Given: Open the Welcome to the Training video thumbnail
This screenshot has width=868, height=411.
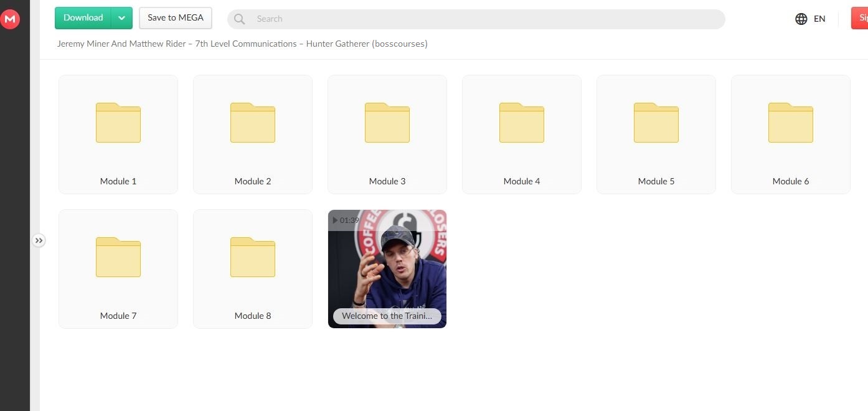Looking at the screenshot, I should 387,268.
